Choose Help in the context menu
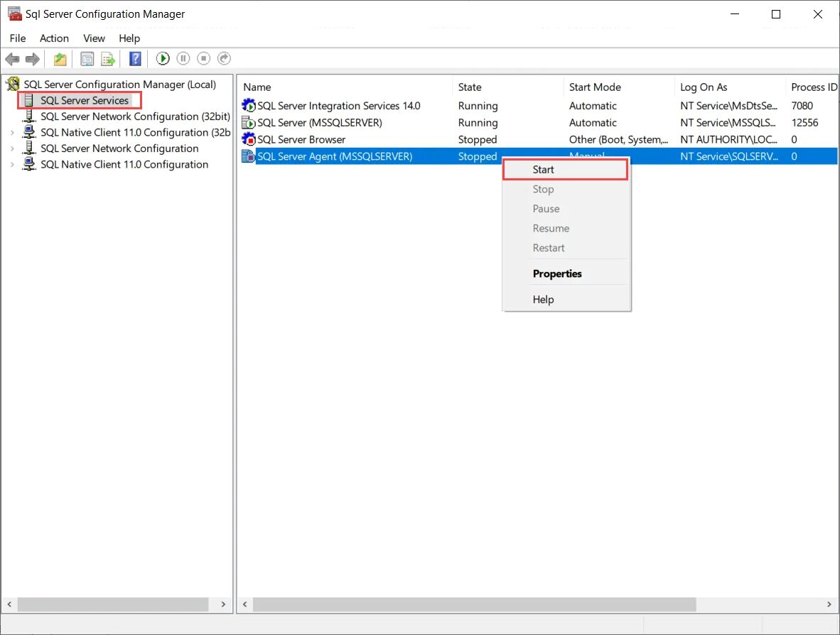The height and width of the screenshot is (635, 840). tap(566, 299)
